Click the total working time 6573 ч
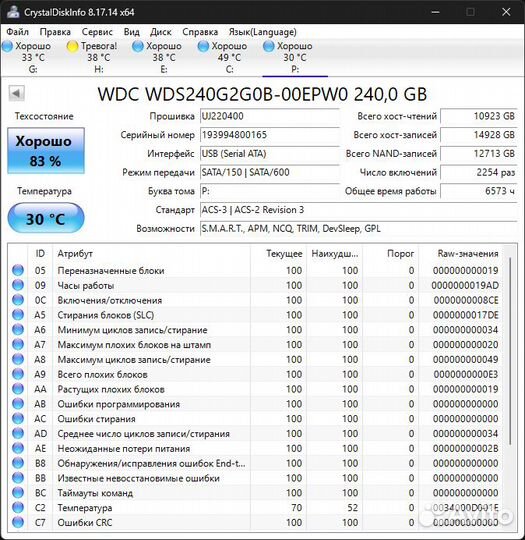 click(479, 191)
